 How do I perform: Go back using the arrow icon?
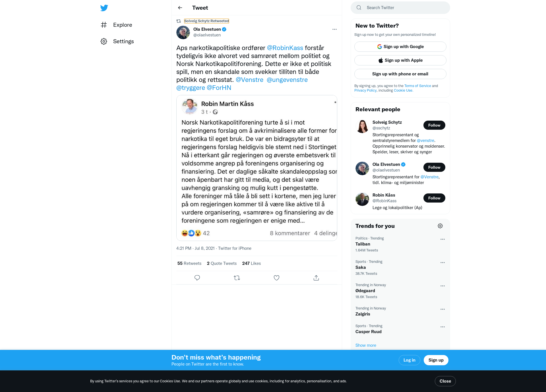click(180, 8)
